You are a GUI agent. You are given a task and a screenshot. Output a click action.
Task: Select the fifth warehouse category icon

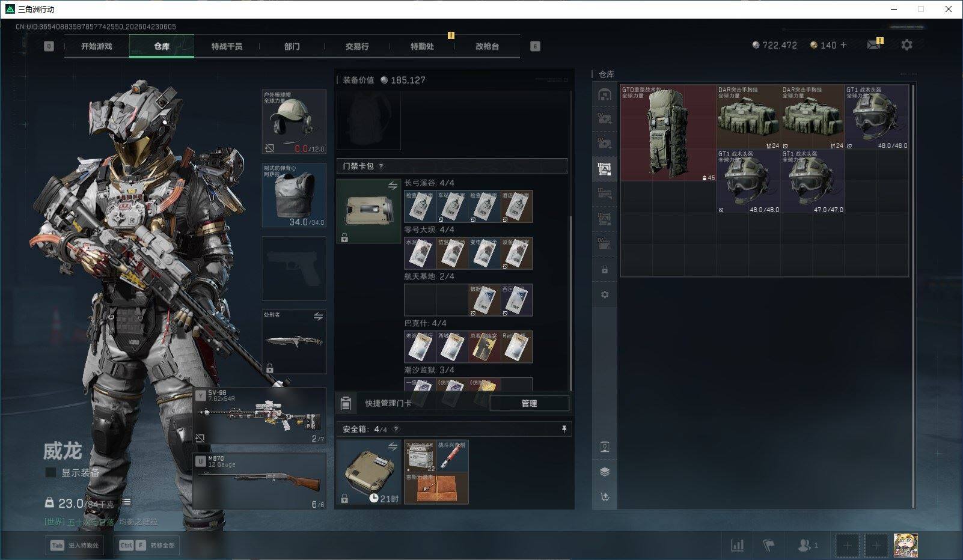click(x=605, y=193)
